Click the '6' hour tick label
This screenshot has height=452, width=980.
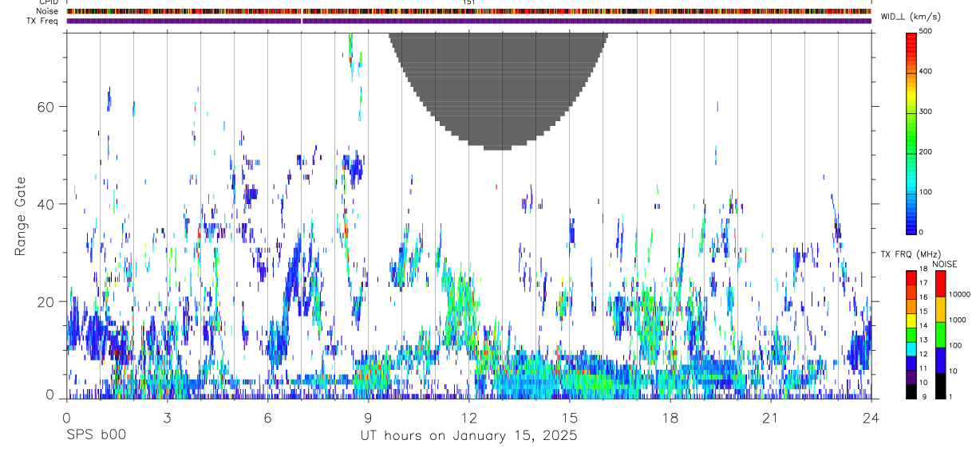coord(267,418)
